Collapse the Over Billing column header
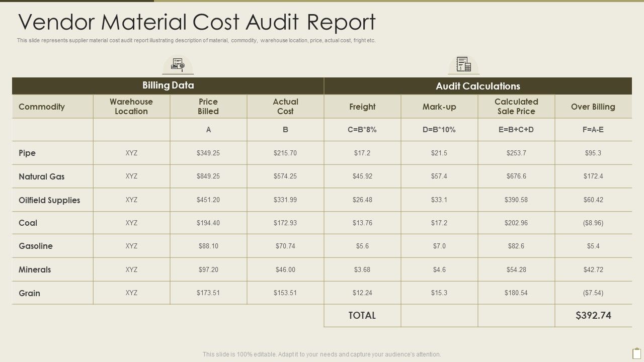Screen dimensions: 644x362 [594, 107]
